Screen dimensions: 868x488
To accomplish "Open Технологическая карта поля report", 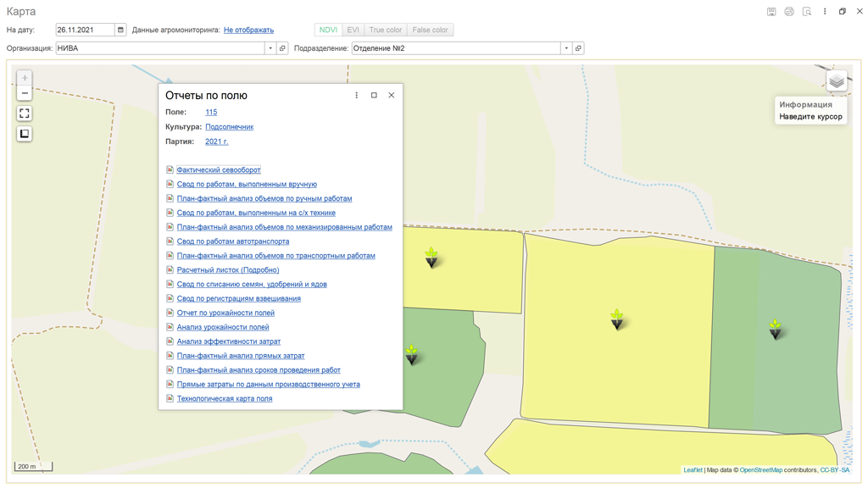I will 224,399.
